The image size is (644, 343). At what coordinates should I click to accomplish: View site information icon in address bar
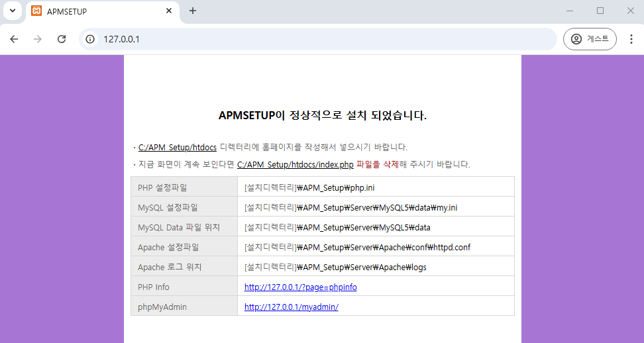(90, 39)
